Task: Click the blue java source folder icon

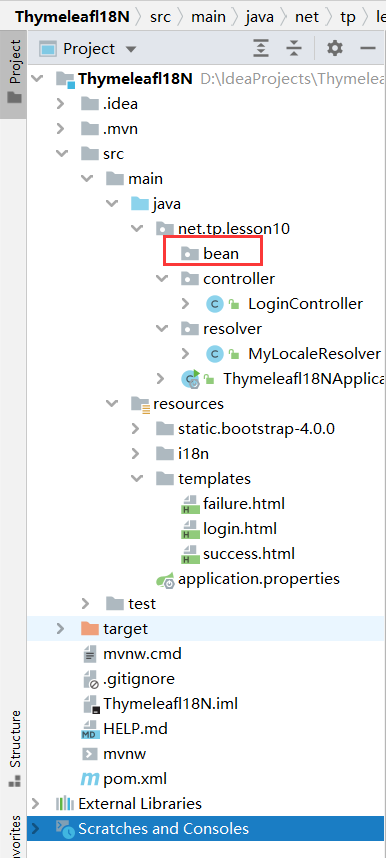Action: coord(140,204)
